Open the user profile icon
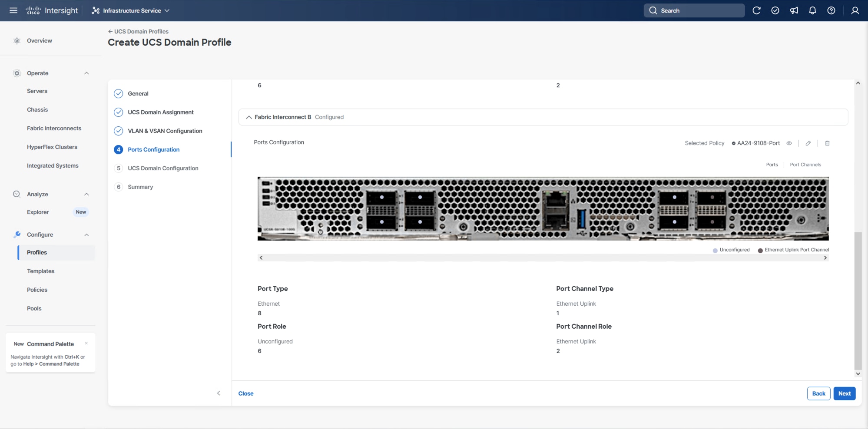 855,10
